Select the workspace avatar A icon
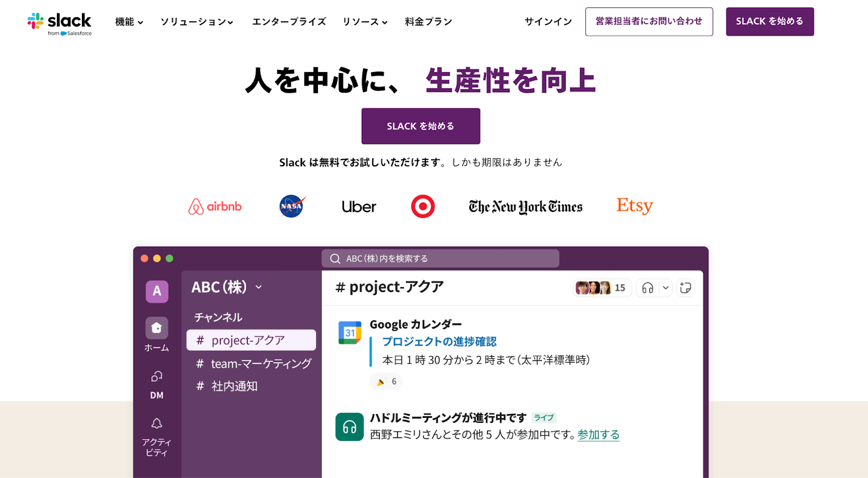The image size is (868, 478). point(157,292)
